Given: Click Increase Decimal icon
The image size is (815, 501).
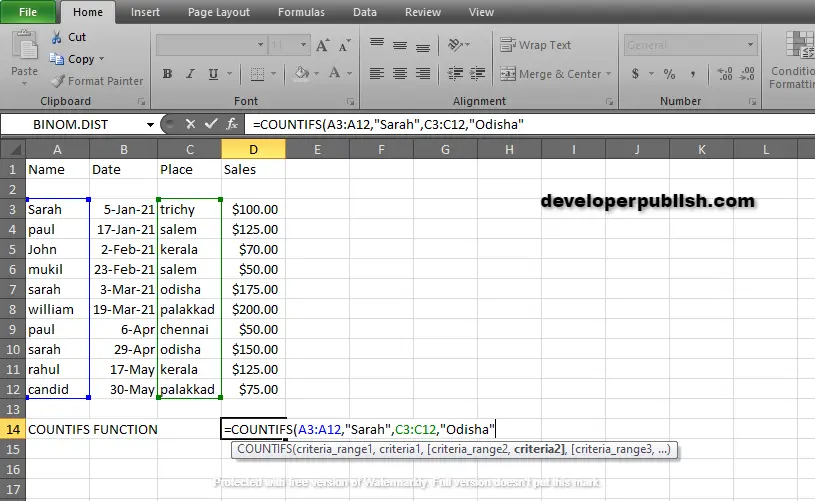Looking at the screenshot, I should [x=725, y=74].
